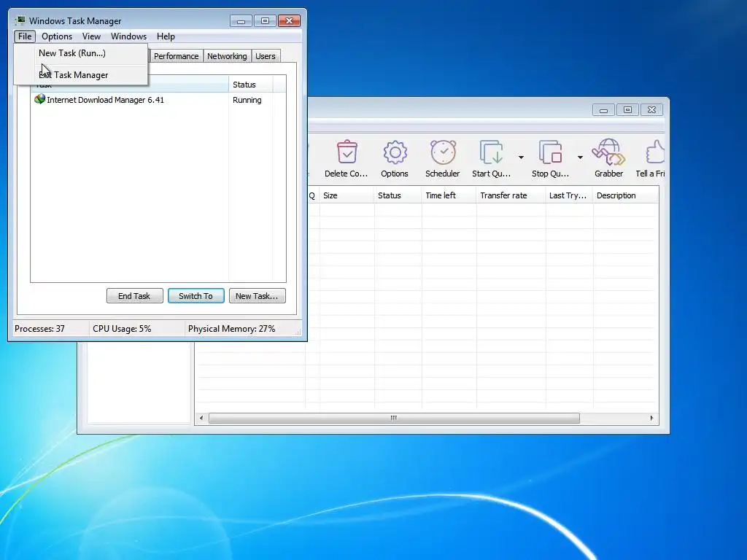747x560 pixels.
Task: Open the Help menu in Task Manager
Action: click(x=166, y=36)
